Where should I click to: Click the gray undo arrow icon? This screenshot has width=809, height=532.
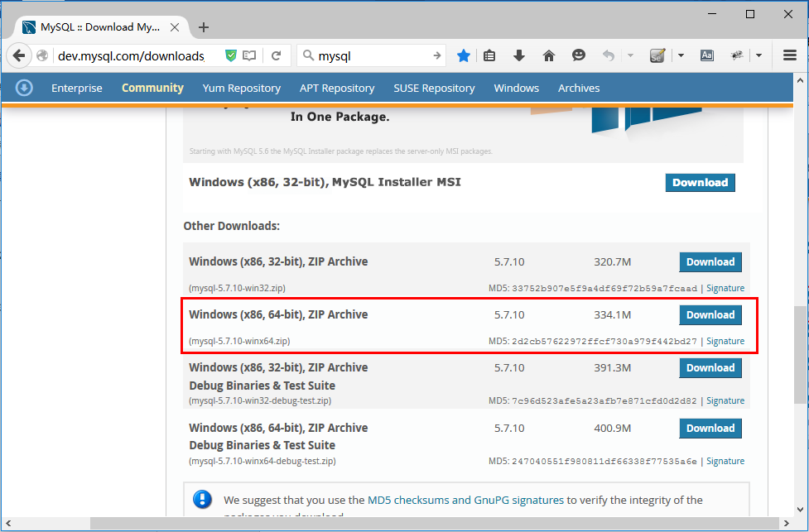(x=609, y=55)
